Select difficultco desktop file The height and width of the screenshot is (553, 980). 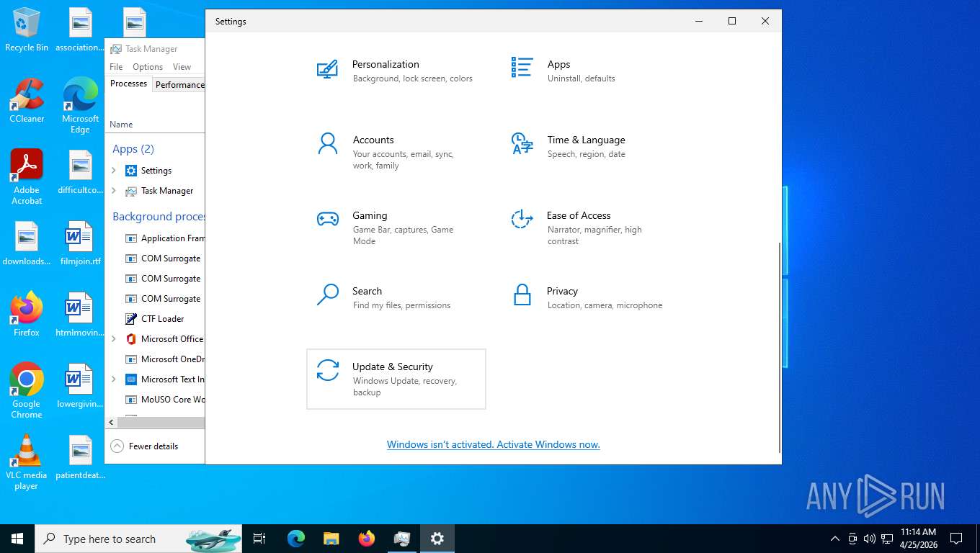click(80, 172)
